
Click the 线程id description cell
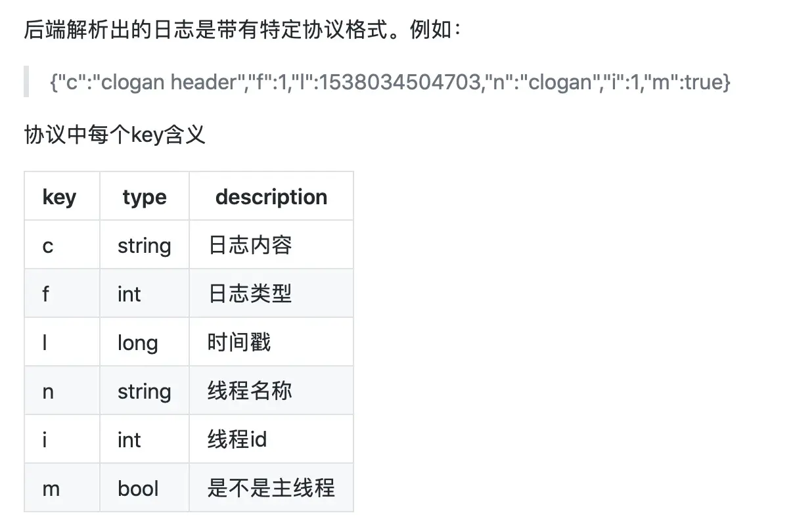point(271,439)
